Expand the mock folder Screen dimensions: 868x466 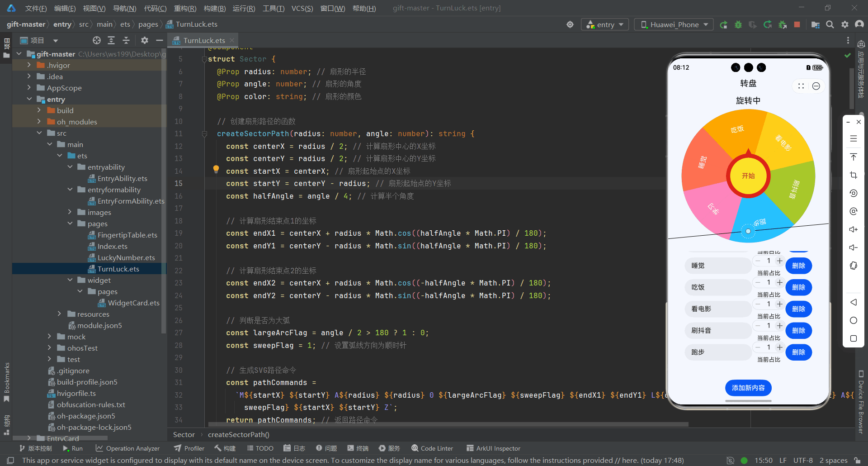point(49,337)
